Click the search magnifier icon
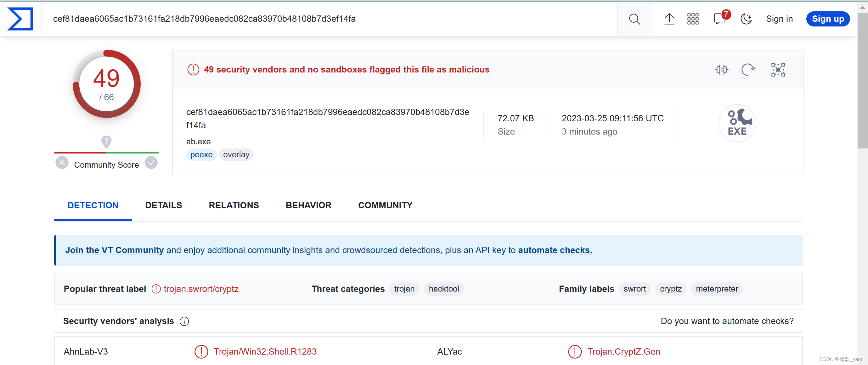Screen dimensions: 868x365 click(634, 19)
